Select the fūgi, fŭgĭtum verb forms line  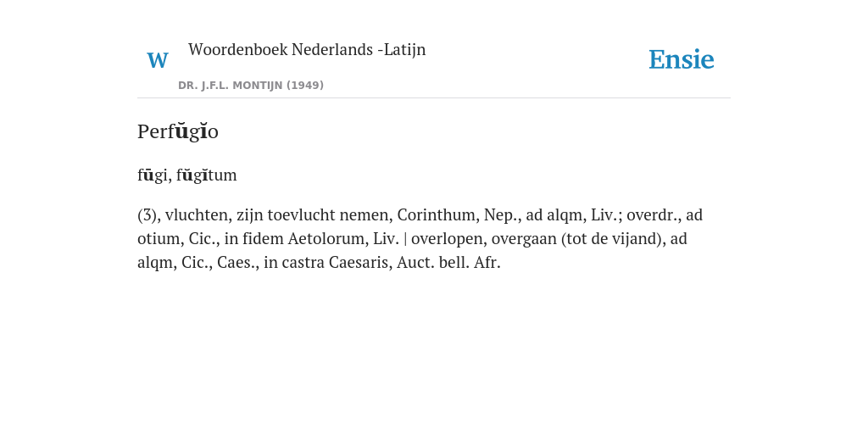click(x=187, y=175)
